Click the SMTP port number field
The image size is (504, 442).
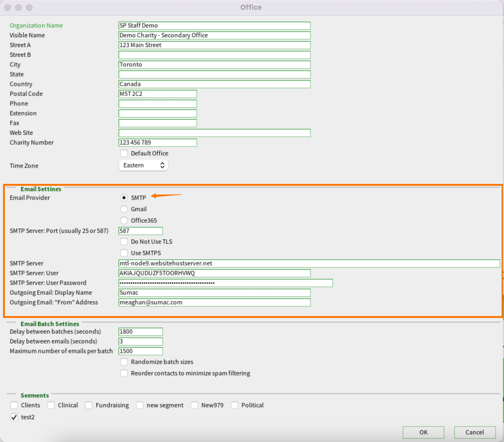click(x=140, y=231)
